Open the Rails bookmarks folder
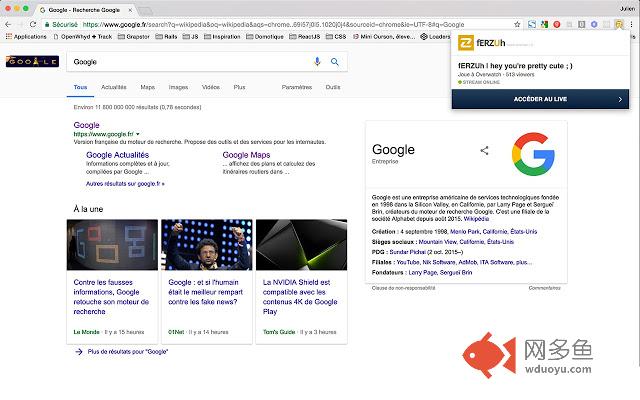Image resolution: width=640 pixels, height=400 pixels. (166, 36)
